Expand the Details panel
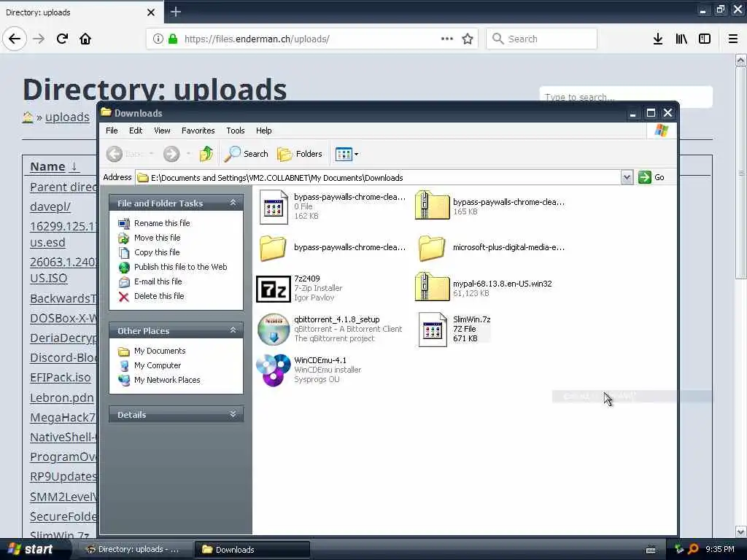The width and height of the screenshot is (747, 560). pyautogui.click(x=233, y=414)
